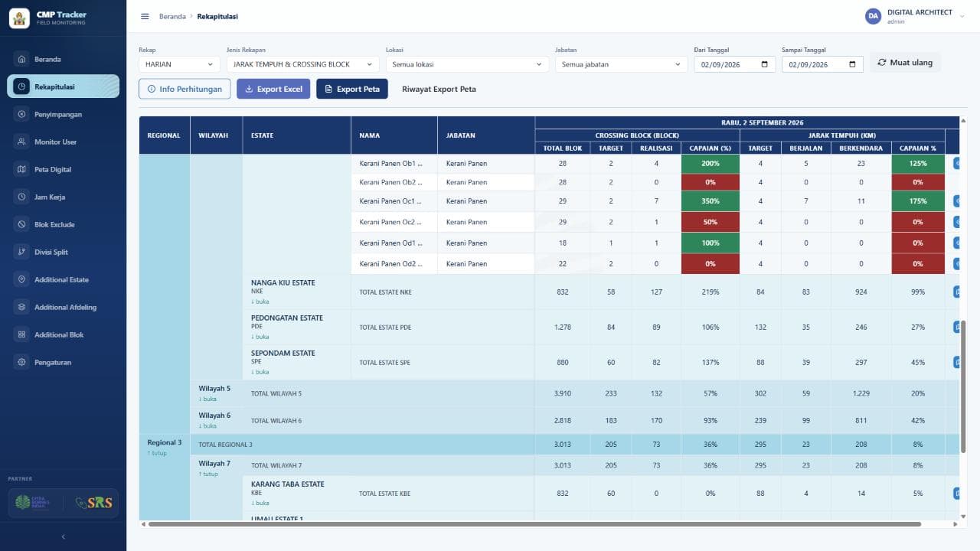Expand Sepondam Estate with 'buka'

260,372
